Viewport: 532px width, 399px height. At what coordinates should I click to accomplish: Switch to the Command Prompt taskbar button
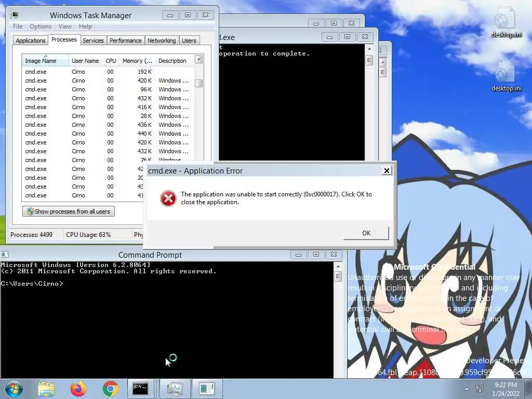[x=140, y=389]
